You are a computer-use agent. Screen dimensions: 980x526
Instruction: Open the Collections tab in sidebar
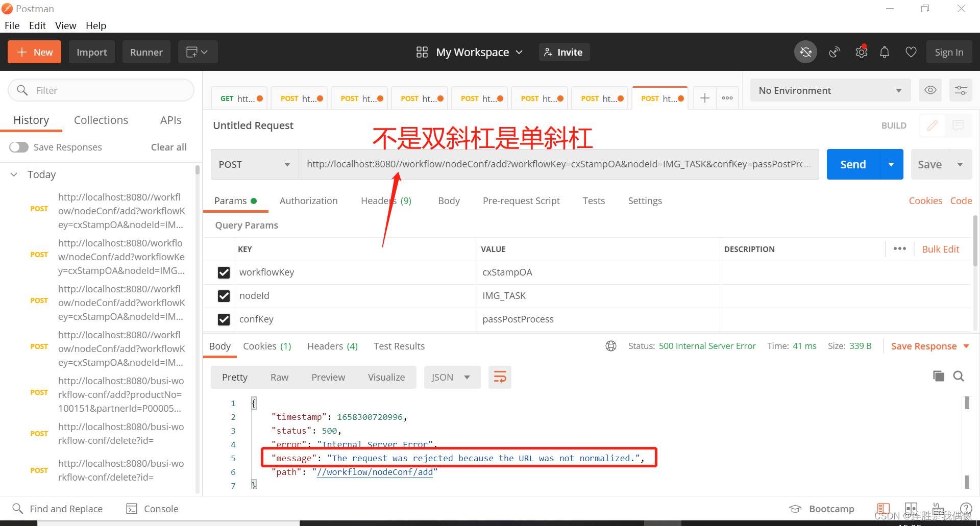pyautogui.click(x=101, y=120)
